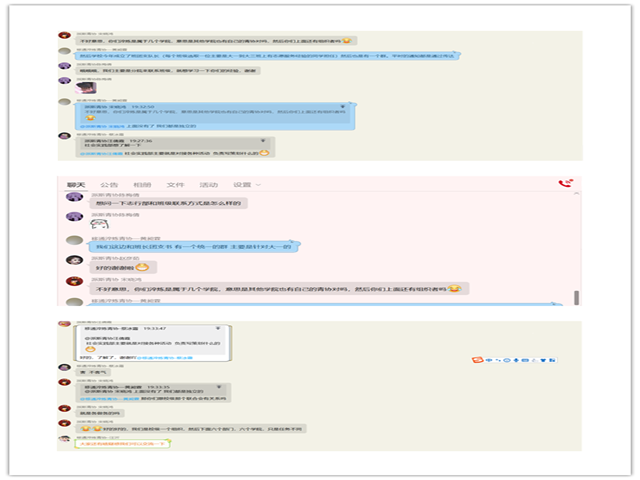Click the dark-haired avatar beside 好的谢谢 message
640x480 pixels.
point(73,259)
